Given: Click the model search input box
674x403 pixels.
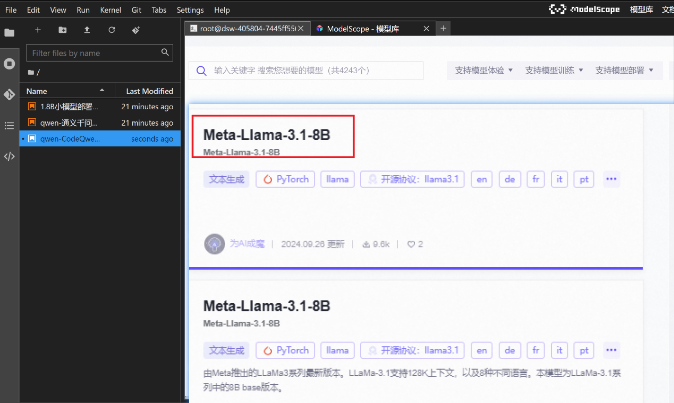Looking at the screenshot, I should point(310,71).
